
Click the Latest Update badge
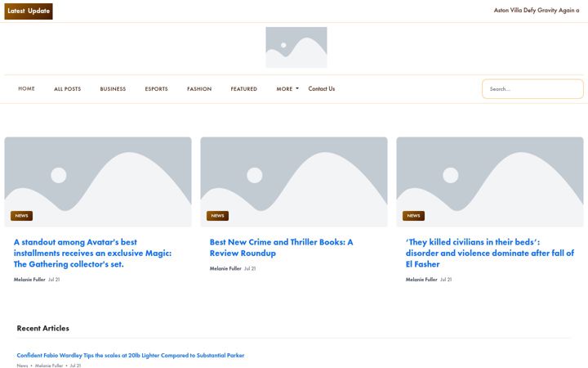pyautogui.click(x=29, y=11)
